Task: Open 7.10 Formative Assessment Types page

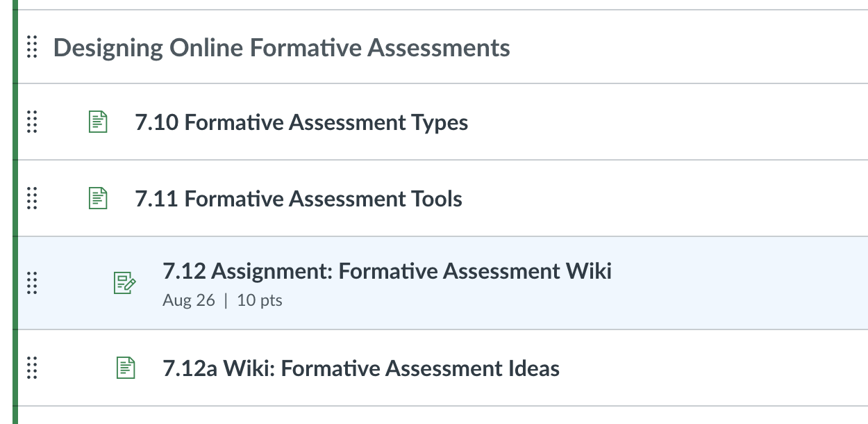Action: 301,123
